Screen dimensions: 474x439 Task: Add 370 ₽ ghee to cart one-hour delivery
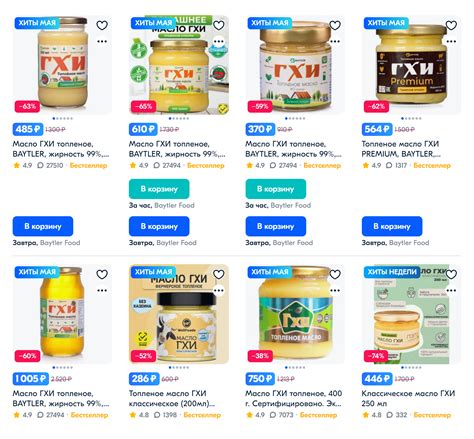pos(275,189)
